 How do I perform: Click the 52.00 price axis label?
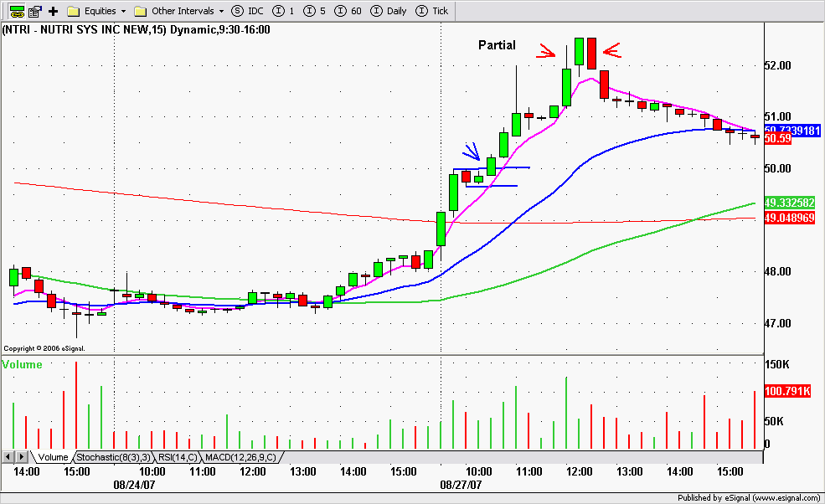click(x=777, y=65)
